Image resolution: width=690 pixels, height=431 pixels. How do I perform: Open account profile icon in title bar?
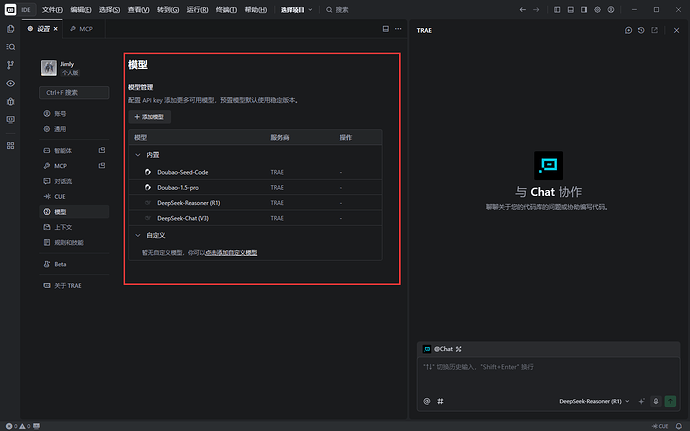point(611,10)
